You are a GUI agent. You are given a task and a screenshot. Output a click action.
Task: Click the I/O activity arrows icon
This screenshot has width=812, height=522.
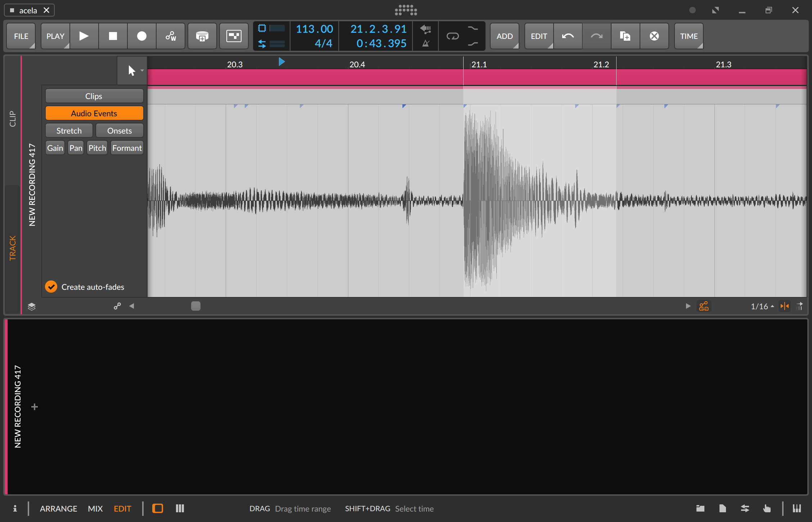click(262, 44)
